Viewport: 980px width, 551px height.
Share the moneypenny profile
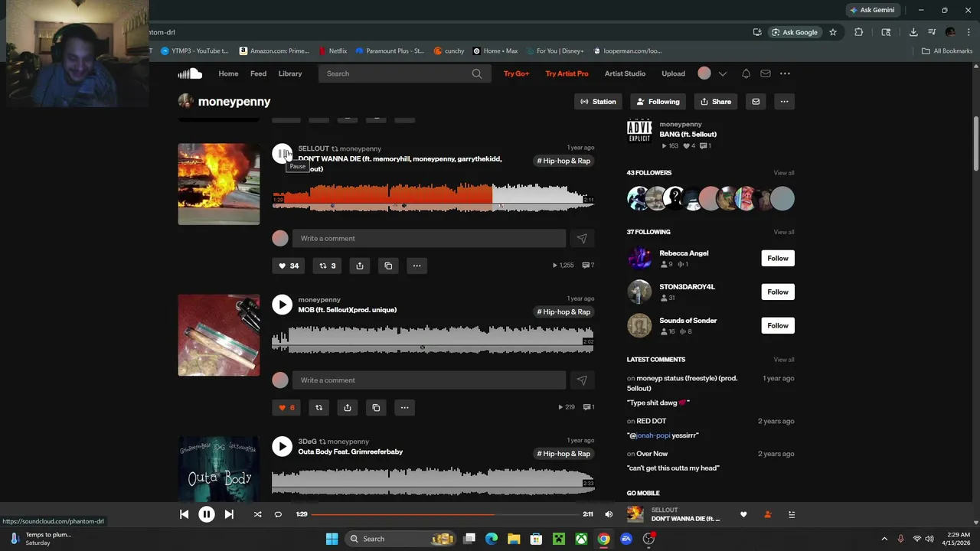coord(716,101)
